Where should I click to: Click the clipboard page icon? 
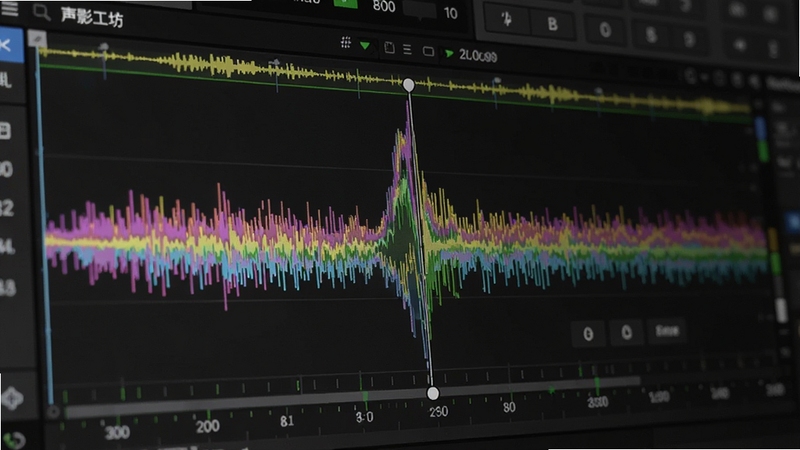(x=389, y=48)
